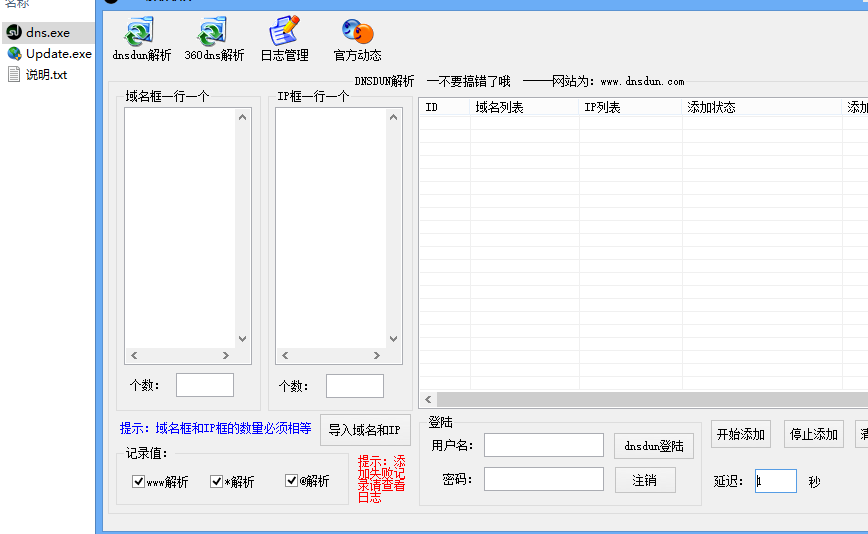868x534 pixels.
Task: Click the 用户名 username input field
Action: click(x=544, y=445)
